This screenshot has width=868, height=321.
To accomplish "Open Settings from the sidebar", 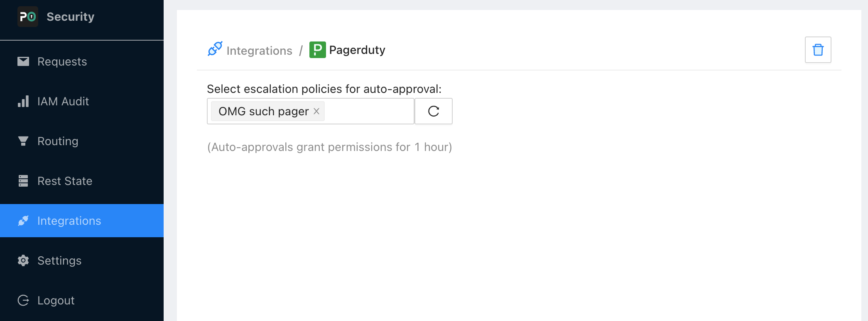I will coord(59,260).
